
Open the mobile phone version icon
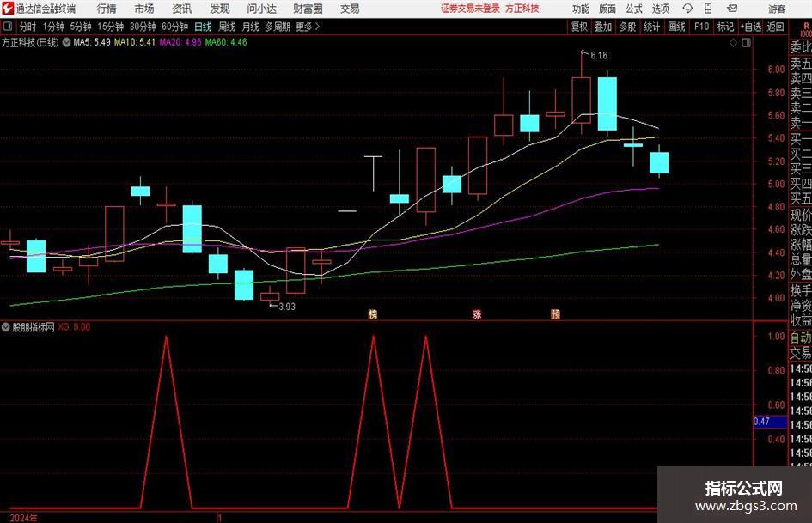pyautogui.click(x=708, y=9)
